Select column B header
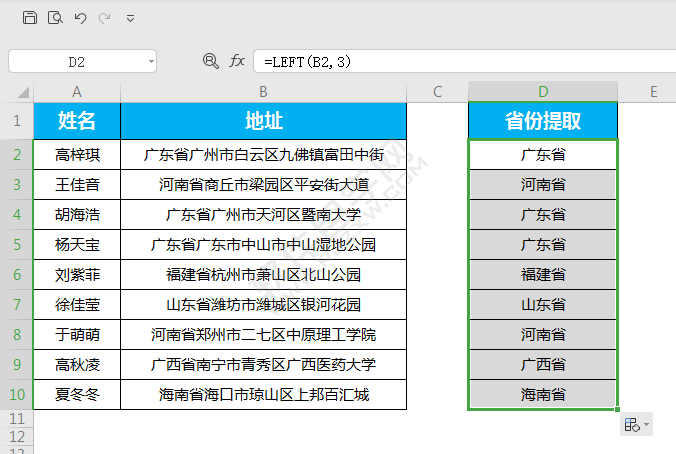Image resolution: width=676 pixels, height=454 pixels. click(x=263, y=92)
